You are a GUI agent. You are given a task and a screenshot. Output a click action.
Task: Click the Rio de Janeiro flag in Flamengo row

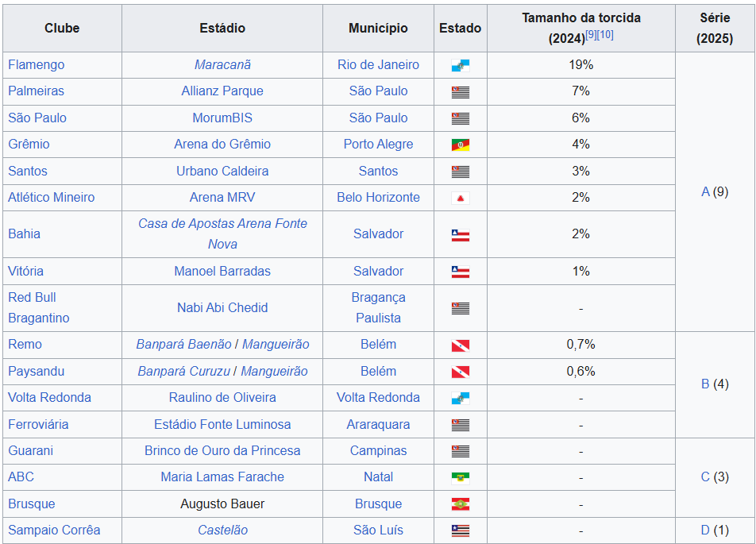pos(460,65)
